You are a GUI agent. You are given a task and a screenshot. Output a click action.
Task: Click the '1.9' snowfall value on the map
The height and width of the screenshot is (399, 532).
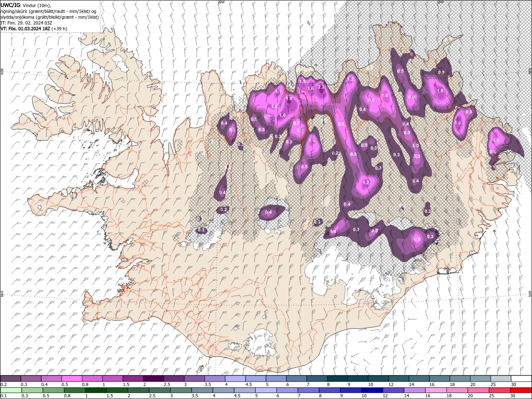(289, 99)
